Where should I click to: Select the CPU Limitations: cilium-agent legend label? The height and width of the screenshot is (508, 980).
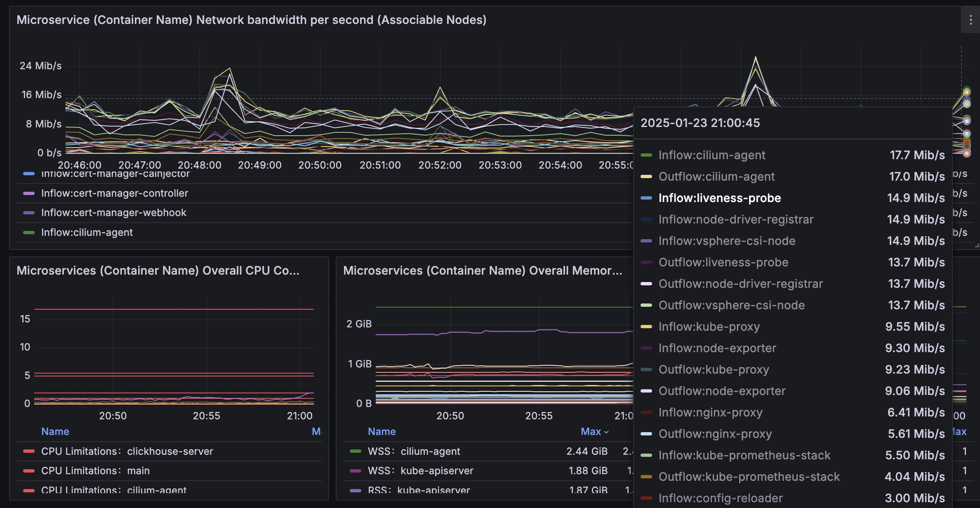coord(113,490)
